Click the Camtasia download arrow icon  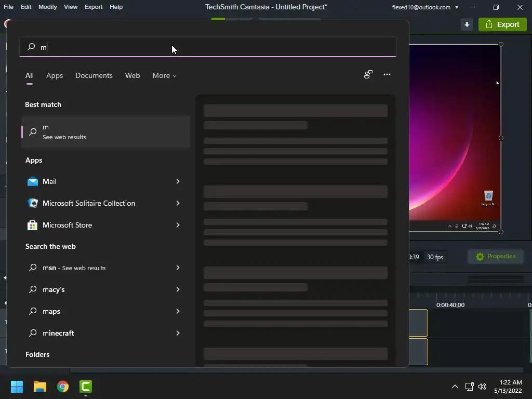(x=467, y=24)
